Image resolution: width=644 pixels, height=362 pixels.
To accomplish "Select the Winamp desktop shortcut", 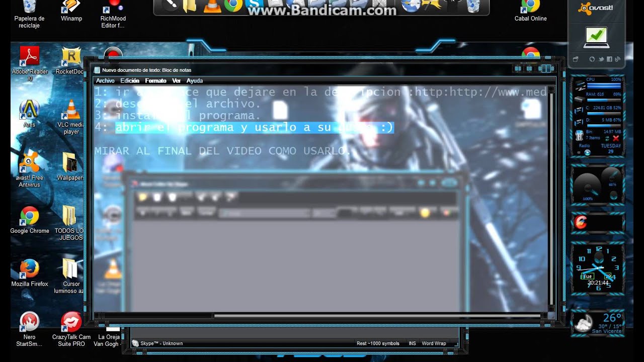I will click(71, 12).
